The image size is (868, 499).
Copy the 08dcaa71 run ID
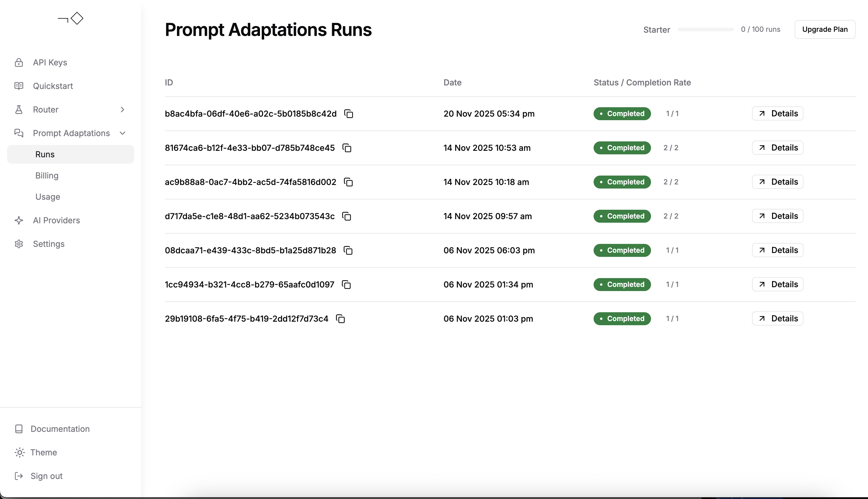(x=348, y=250)
